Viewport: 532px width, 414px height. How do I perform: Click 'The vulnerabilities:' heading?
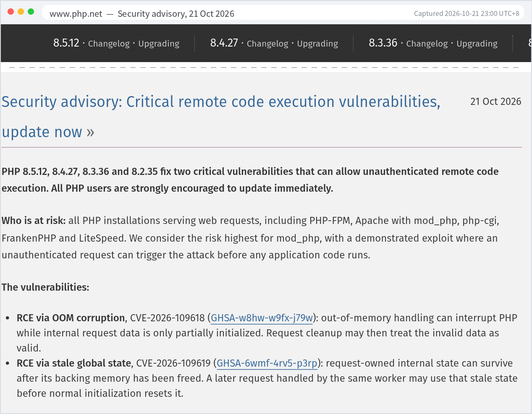point(45,287)
